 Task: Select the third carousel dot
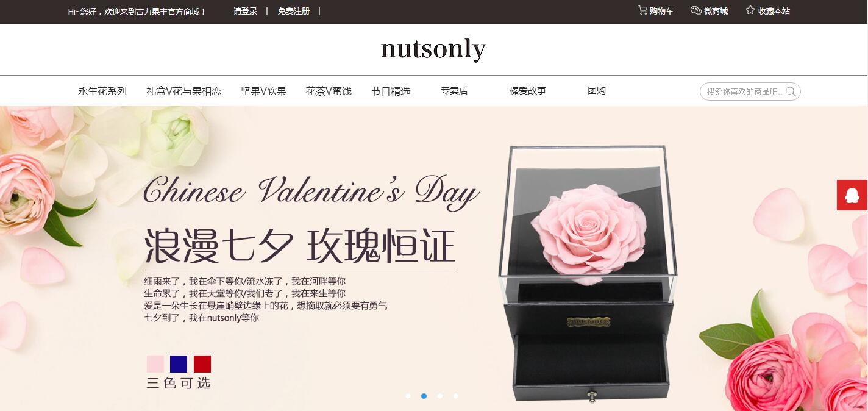pyautogui.click(x=439, y=396)
